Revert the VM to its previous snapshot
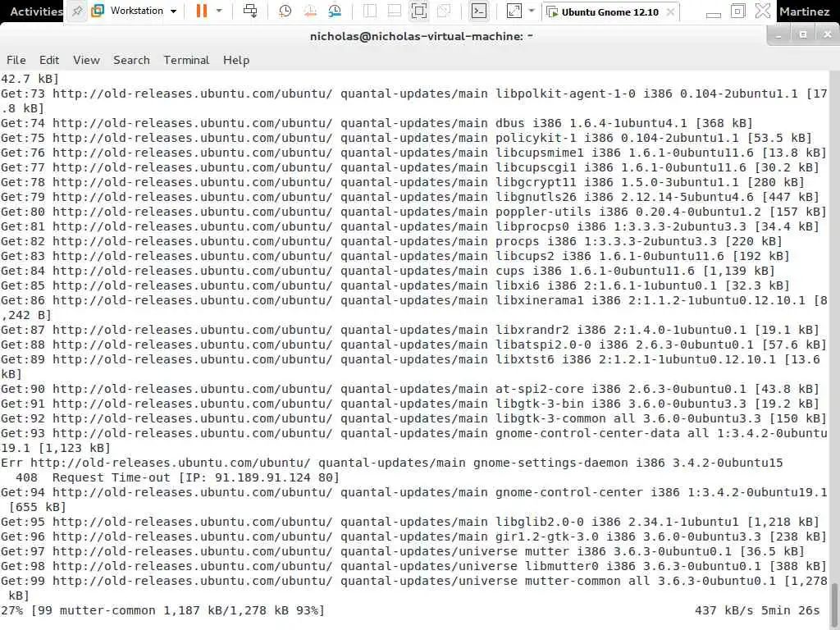Screen dimensions: 840x630 click(x=309, y=11)
